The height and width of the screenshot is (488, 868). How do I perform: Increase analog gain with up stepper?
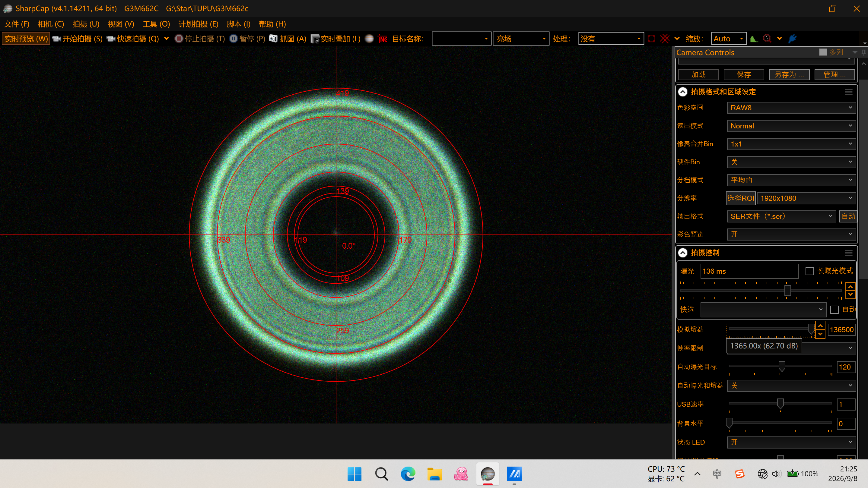[820, 326]
